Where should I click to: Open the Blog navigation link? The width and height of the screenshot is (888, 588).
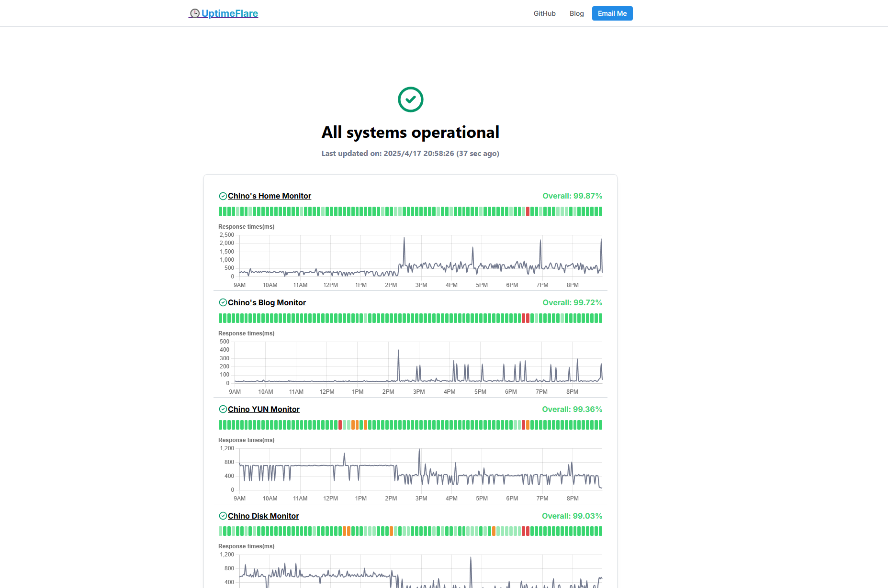point(576,13)
